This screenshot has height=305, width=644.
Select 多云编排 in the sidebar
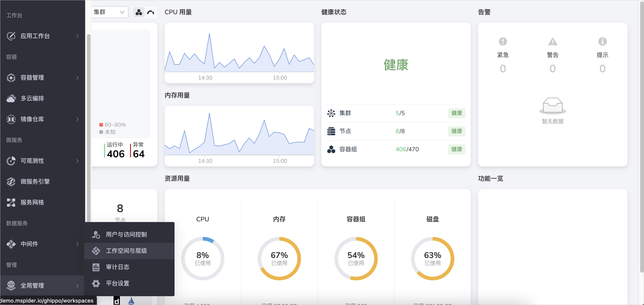(x=42, y=98)
